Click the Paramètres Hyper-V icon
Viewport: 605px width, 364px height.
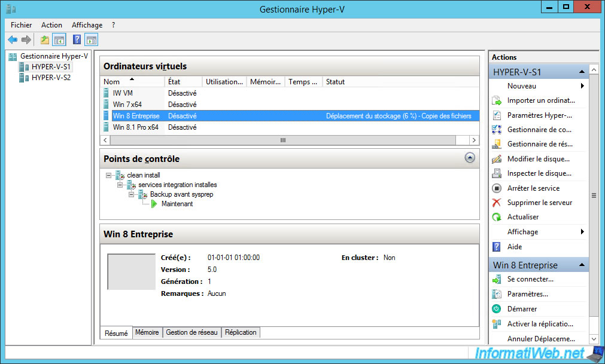coord(497,115)
